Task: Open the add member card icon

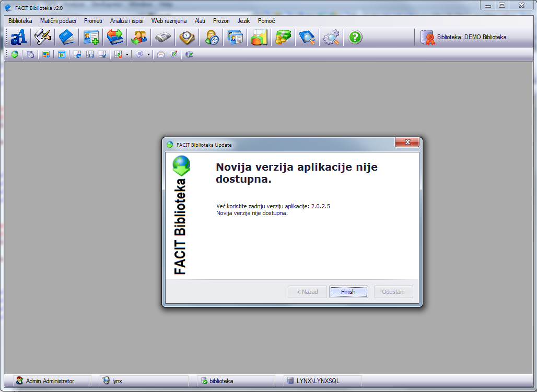Action: point(91,37)
